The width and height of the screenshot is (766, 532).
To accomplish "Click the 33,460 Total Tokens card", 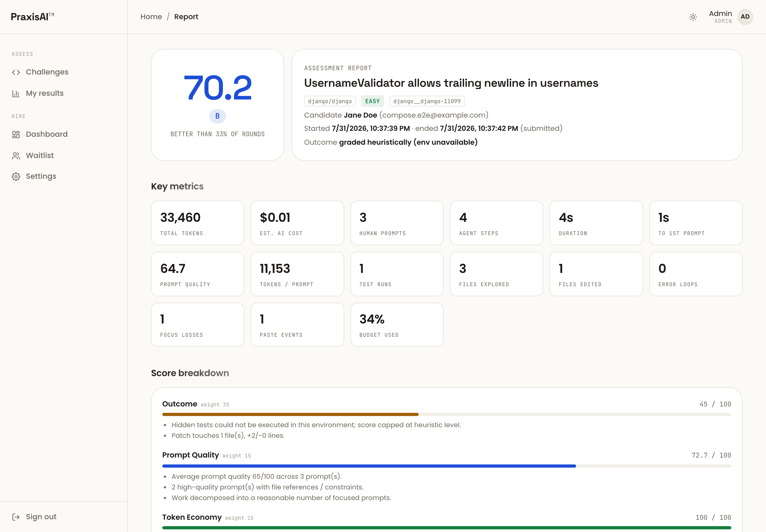I will [x=197, y=223].
